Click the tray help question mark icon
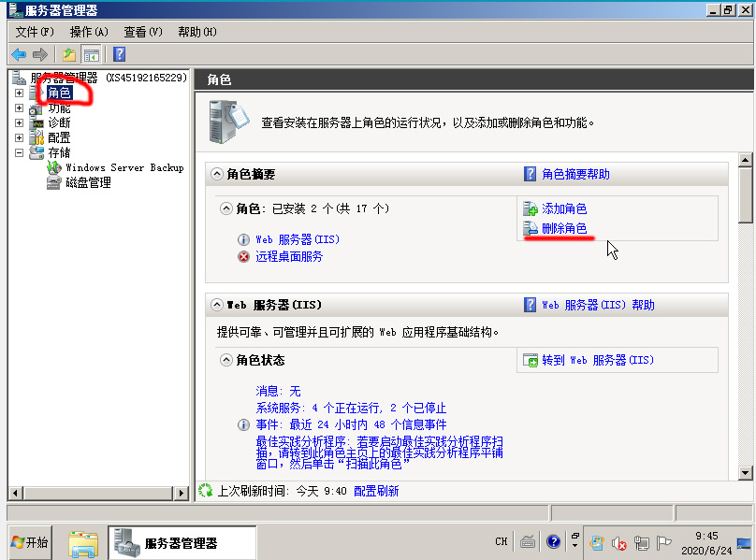Viewport: 756px width, 560px height. click(x=553, y=542)
